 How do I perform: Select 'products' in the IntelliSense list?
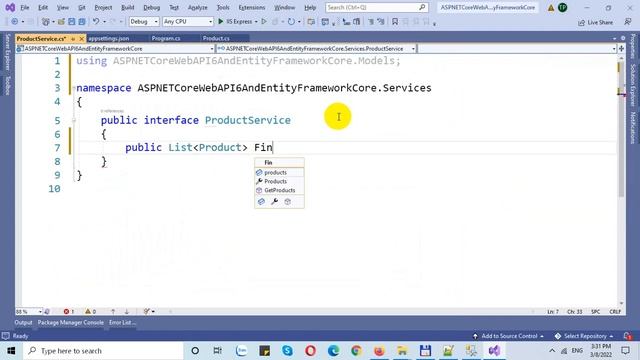[279, 172]
